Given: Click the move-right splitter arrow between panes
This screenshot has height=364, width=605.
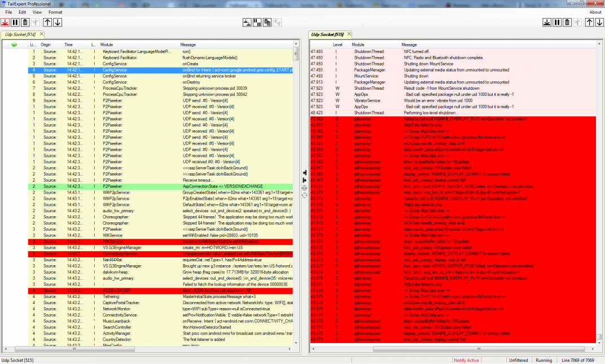Looking at the screenshot, I should pyautogui.click(x=305, y=180).
